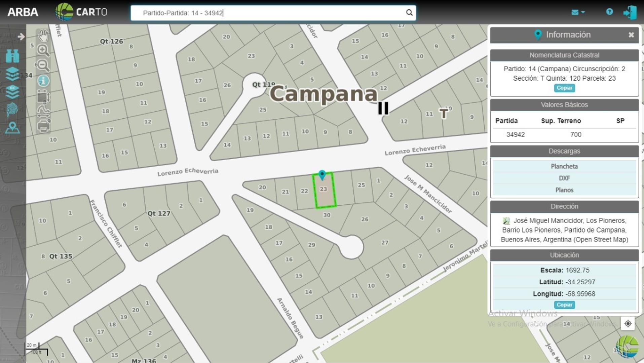The image size is (644, 363).
Task: Open the map location marker panel
Action: (x=12, y=128)
